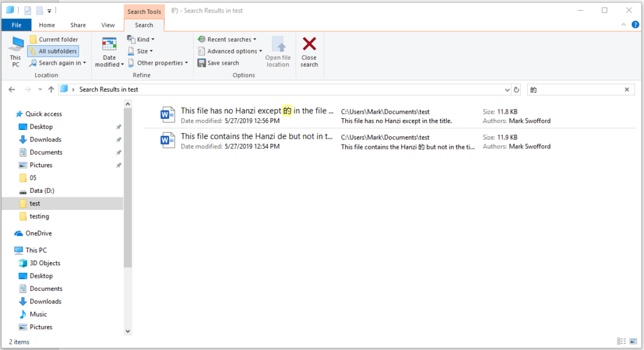The width and height of the screenshot is (644, 350).
Task: Select the Search ribbon tab
Action: click(x=144, y=25)
